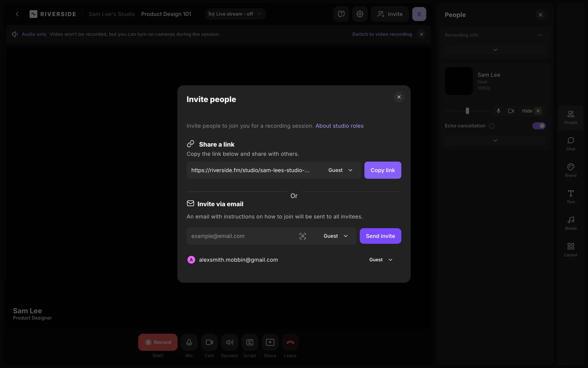Open the Brand panel in sidebar
The width and height of the screenshot is (588, 368).
tap(571, 170)
